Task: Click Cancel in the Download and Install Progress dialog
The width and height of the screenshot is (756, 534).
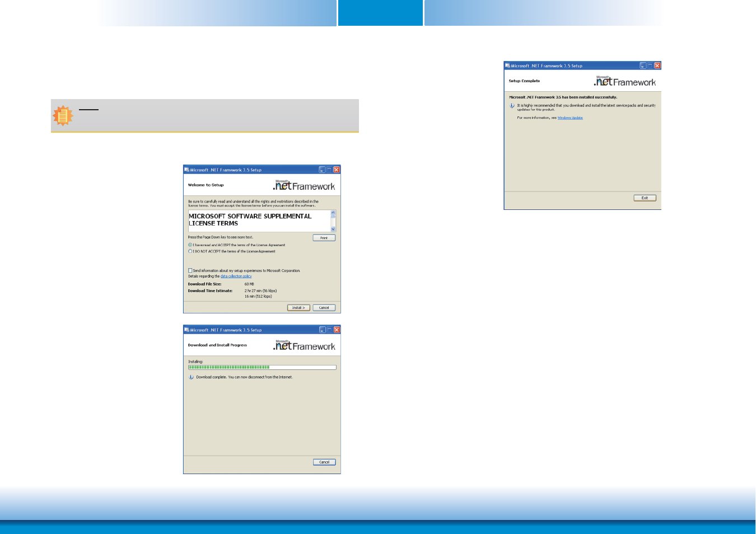Action: [x=324, y=462]
